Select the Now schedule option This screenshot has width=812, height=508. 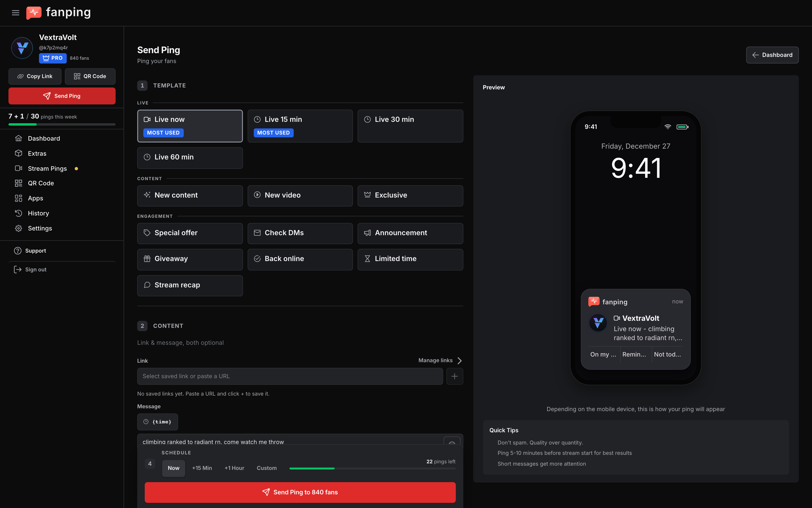pyautogui.click(x=173, y=468)
